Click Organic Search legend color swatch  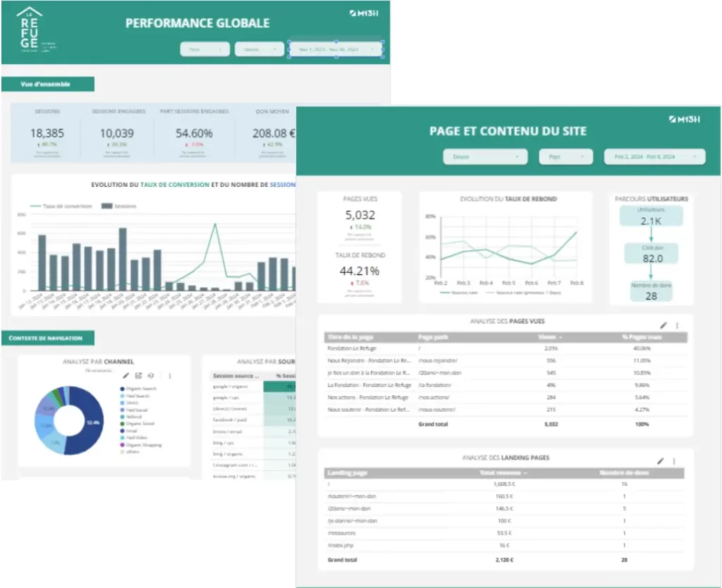(123, 389)
